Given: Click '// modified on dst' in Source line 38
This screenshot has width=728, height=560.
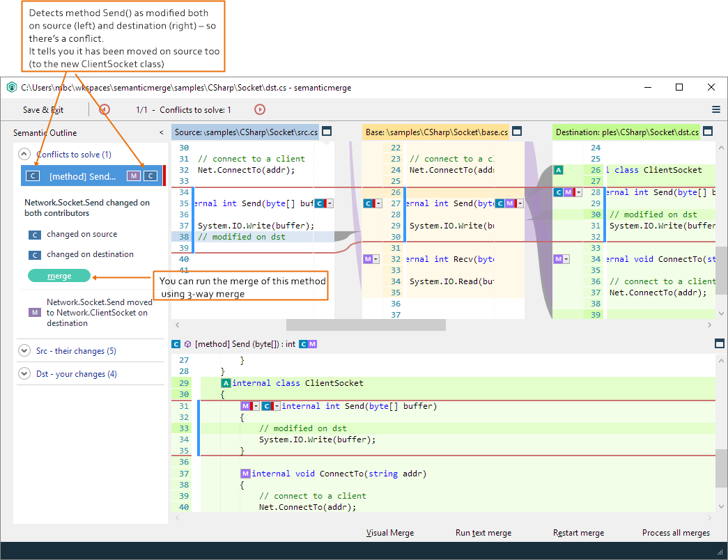Looking at the screenshot, I should (242, 237).
